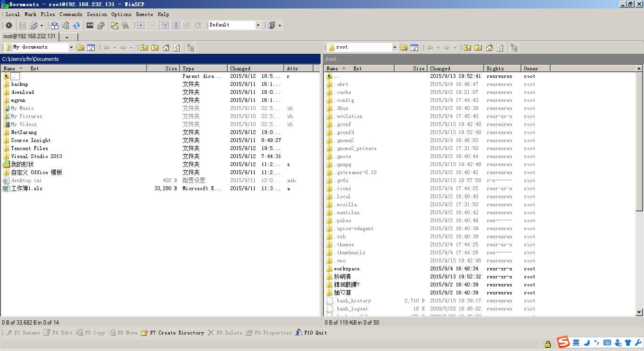This screenshot has width=644, height=351.
Task: Go to home directory in remote panel
Action: coord(489,48)
